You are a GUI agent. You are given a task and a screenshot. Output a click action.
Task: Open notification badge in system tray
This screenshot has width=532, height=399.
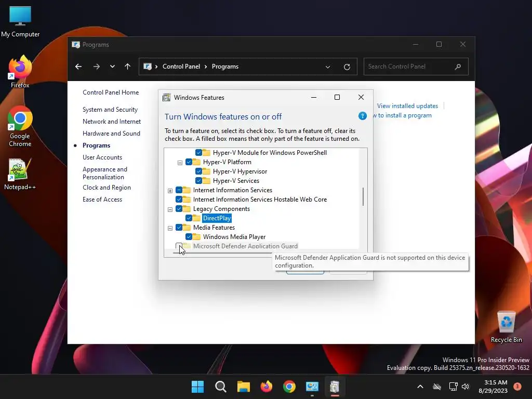click(517, 386)
